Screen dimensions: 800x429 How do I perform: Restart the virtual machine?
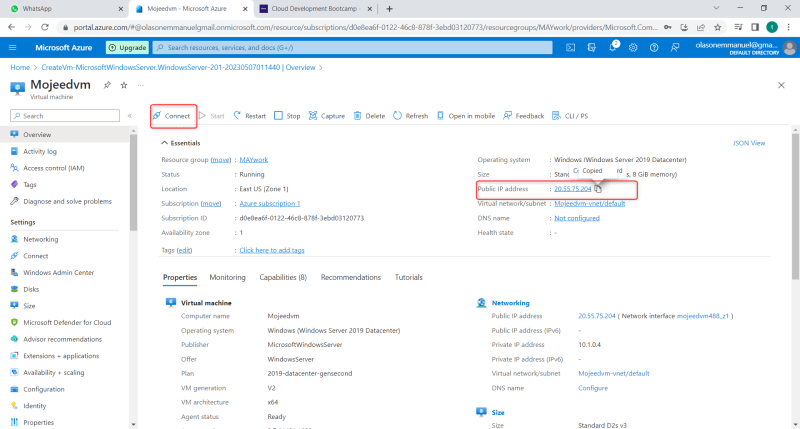(x=249, y=116)
